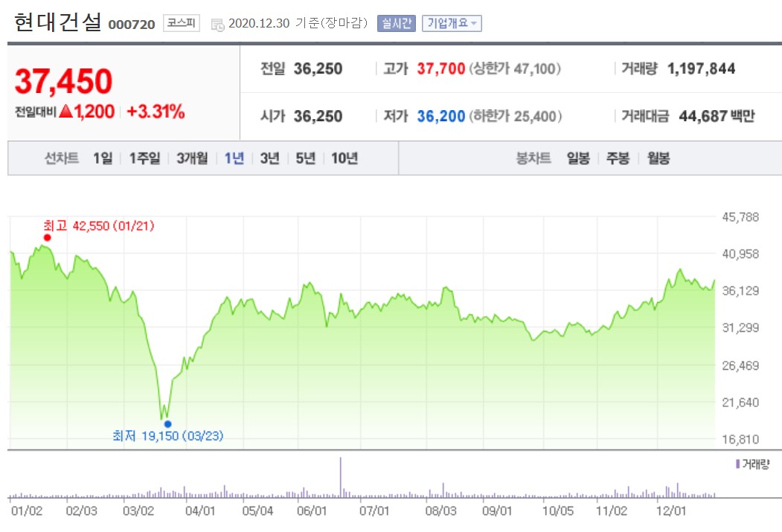
Task: Click the 최고 42,550 (01/21) label
Action: 99,226
